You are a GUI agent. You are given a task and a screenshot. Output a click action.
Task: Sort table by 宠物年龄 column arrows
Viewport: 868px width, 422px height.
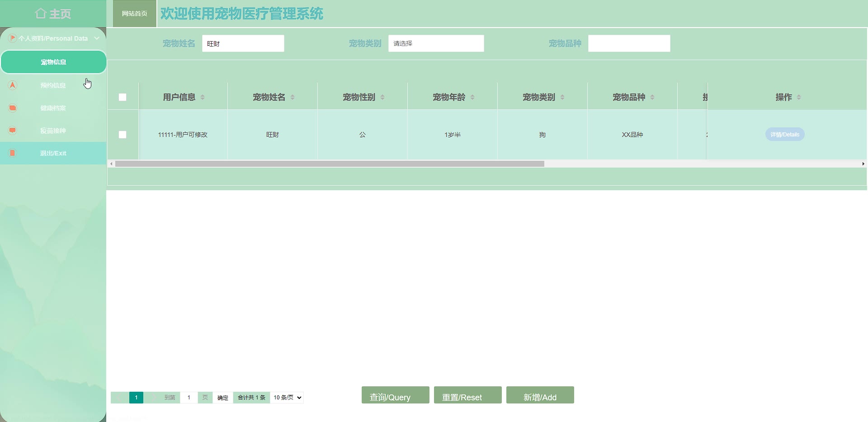pos(472,97)
